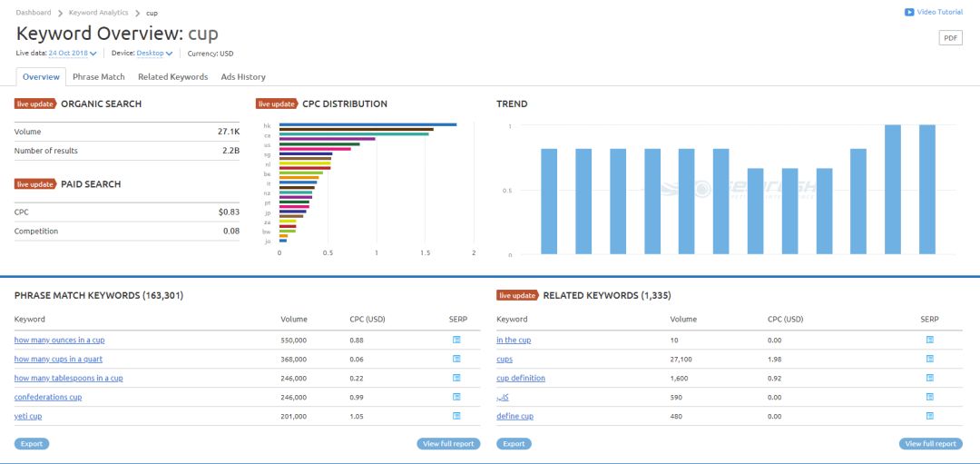Export the phrase match keywords list
Screen dimensions: 980x464
pos(31,444)
